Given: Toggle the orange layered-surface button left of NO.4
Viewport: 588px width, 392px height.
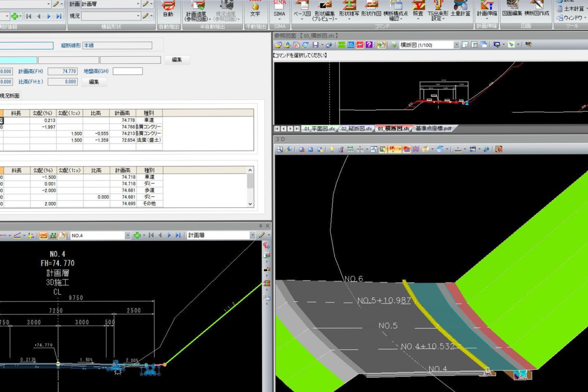Looking at the screenshot, I should pyautogui.click(x=43, y=235).
